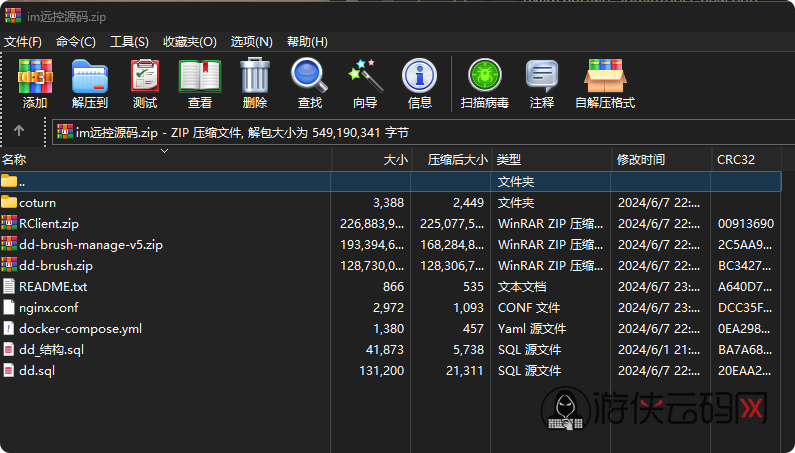Go up one level arrow button
This screenshot has width=795, height=453.
(x=19, y=131)
